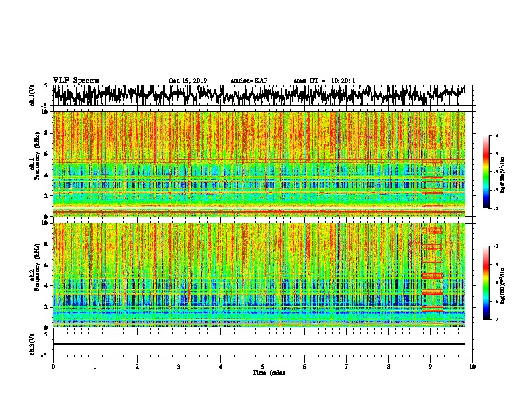Click time axis tick label "6"
532x411 pixels.
point(305,367)
